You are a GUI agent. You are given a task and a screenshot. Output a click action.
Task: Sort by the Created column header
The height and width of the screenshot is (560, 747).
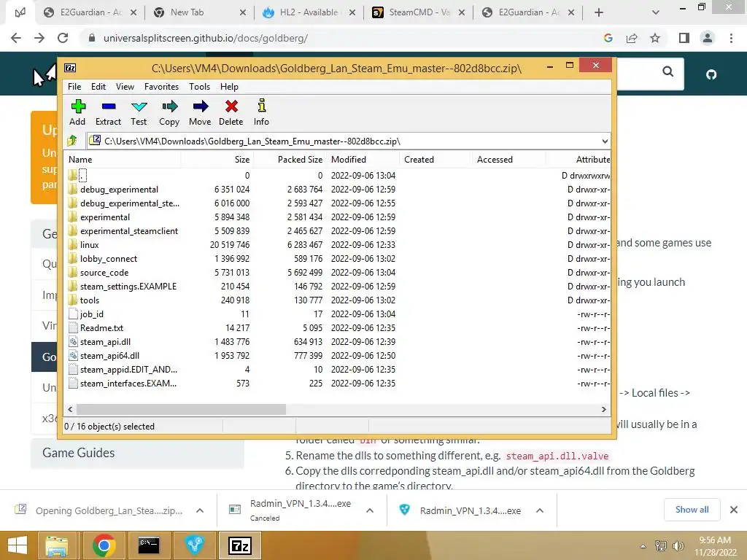click(x=436, y=160)
